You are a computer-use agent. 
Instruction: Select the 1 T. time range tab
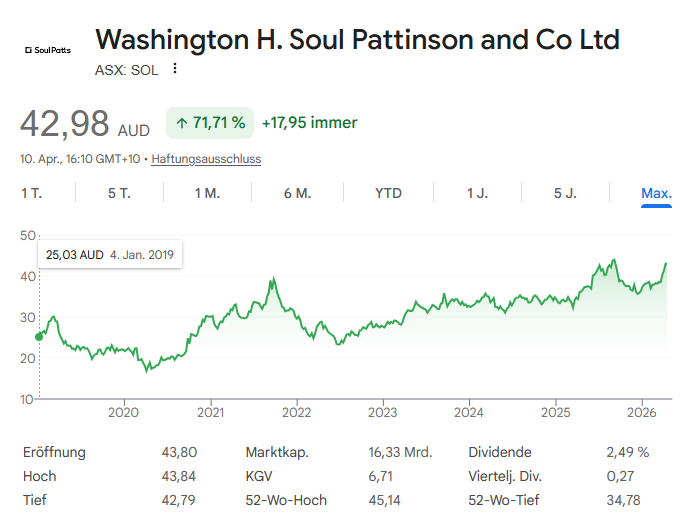pos(31,193)
